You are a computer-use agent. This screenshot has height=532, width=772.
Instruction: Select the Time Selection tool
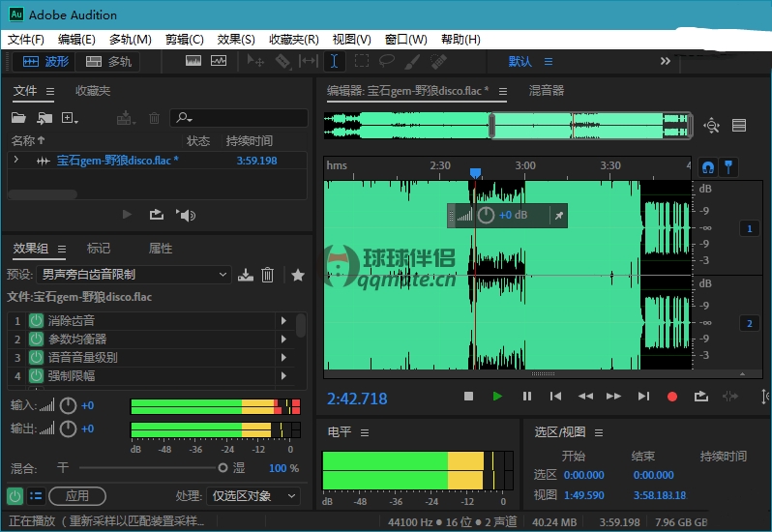pyautogui.click(x=334, y=61)
